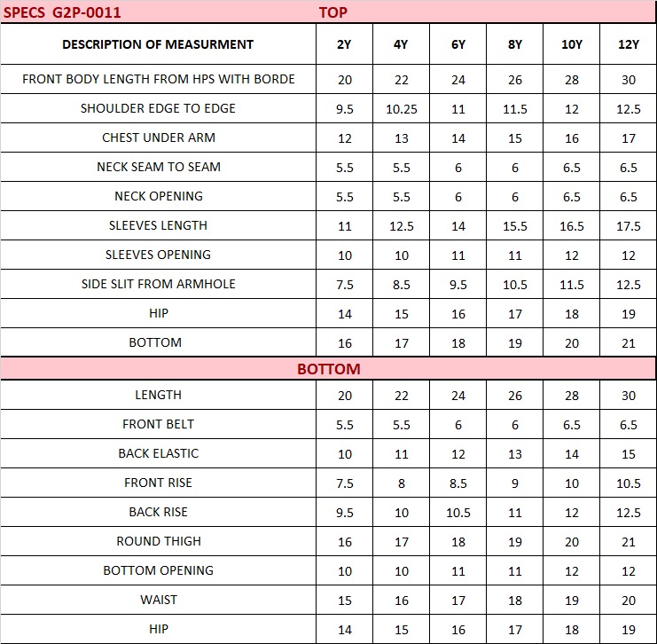Select the CHEST UNDER ARM label cell

(x=158, y=137)
